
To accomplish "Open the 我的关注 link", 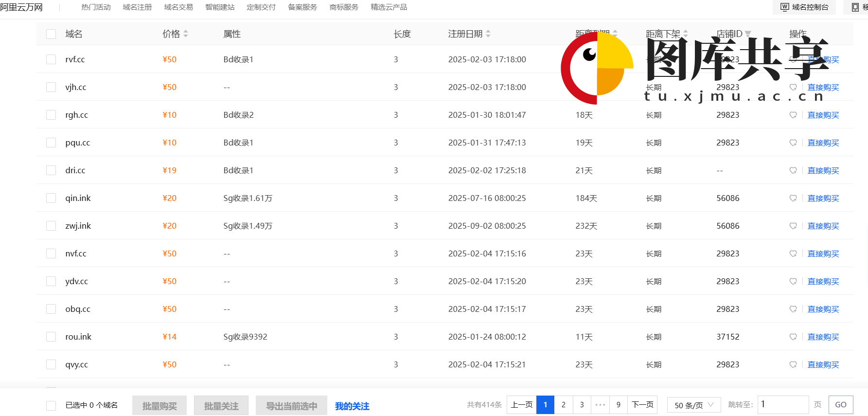I will point(352,406).
